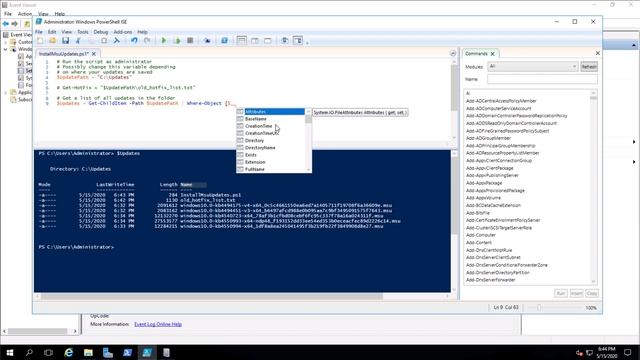Choose Attributes in the IntelliSense list

(271, 111)
